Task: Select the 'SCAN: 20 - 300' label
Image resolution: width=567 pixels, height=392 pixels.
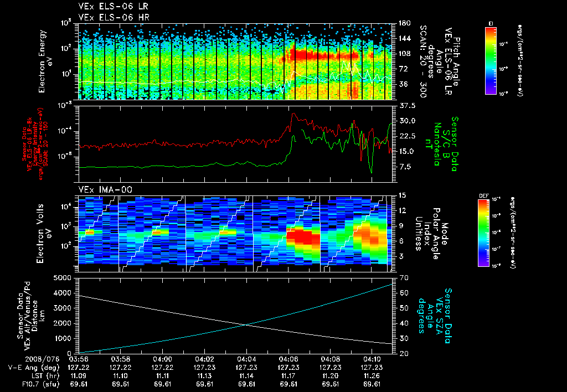Action: 423,61
